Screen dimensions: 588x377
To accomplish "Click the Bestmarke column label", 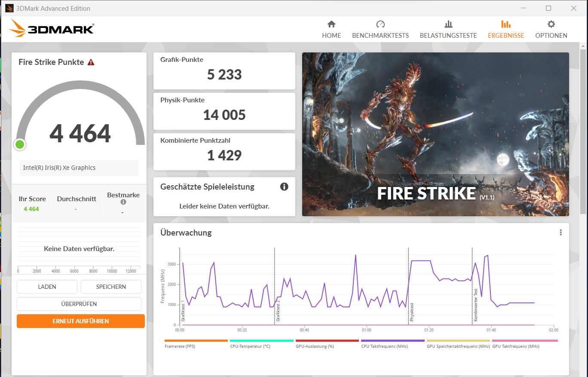I will [x=123, y=195].
